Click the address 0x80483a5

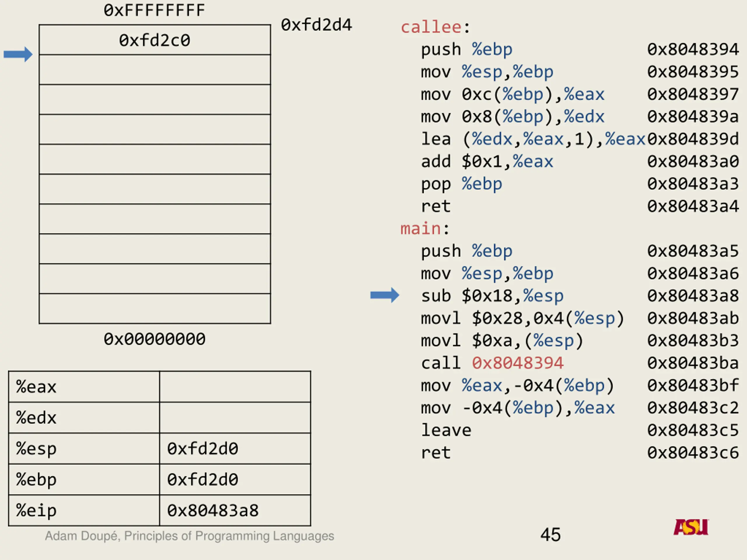point(693,251)
